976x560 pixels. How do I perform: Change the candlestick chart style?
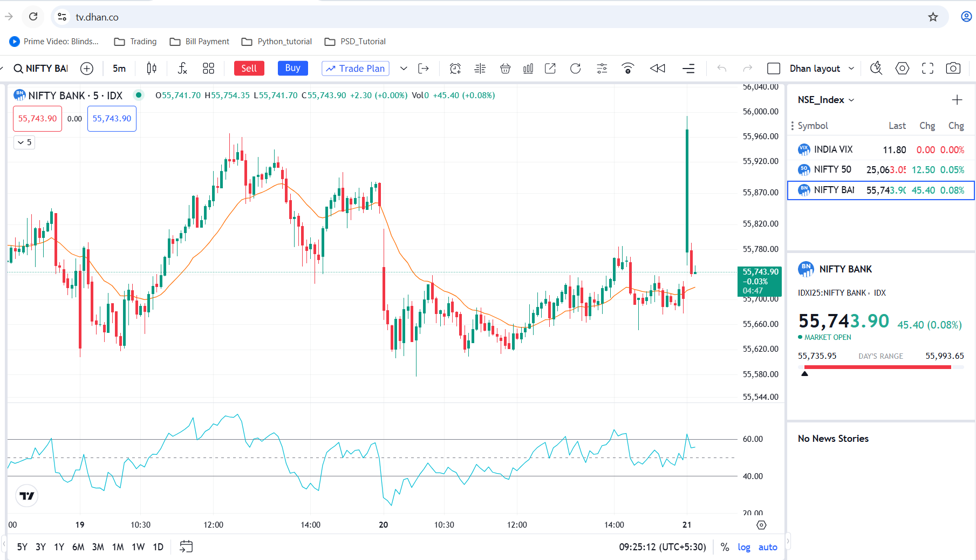tap(152, 69)
